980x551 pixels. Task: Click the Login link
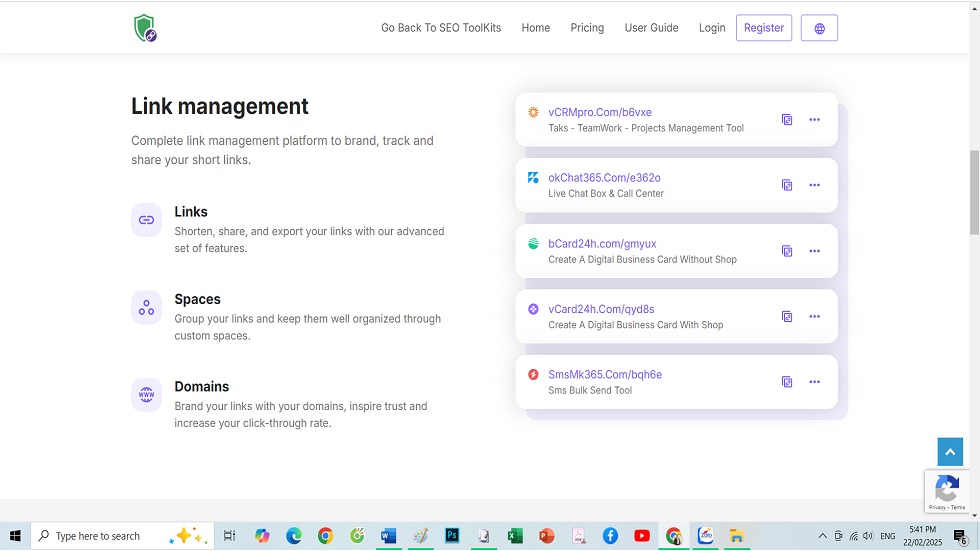tap(712, 28)
